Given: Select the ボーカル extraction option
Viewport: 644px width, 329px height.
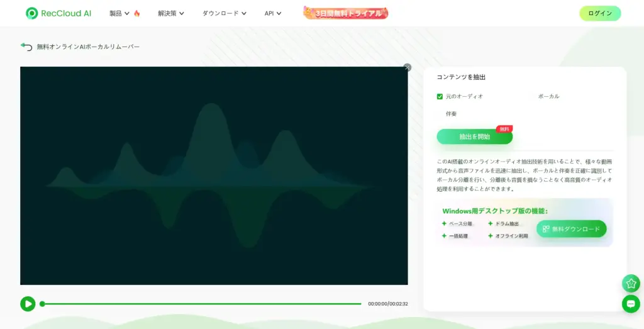Looking at the screenshot, I should [x=548, y=96].
